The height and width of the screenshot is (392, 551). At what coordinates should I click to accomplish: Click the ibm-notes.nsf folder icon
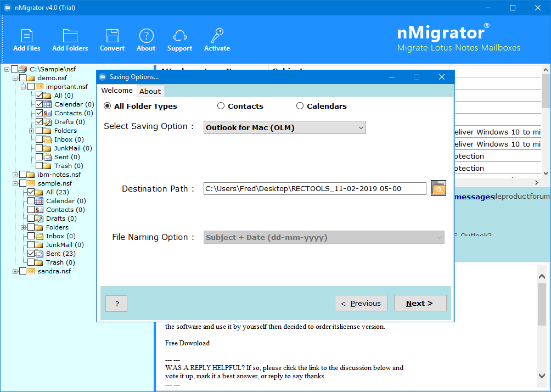click(x=31, y=175)
